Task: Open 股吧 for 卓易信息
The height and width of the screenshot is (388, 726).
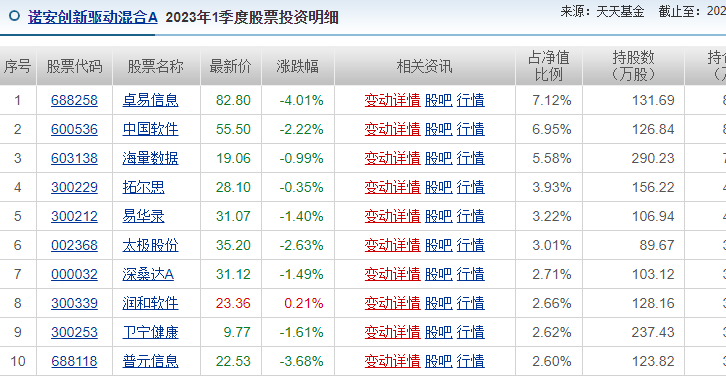Action: tap(438, 100)
